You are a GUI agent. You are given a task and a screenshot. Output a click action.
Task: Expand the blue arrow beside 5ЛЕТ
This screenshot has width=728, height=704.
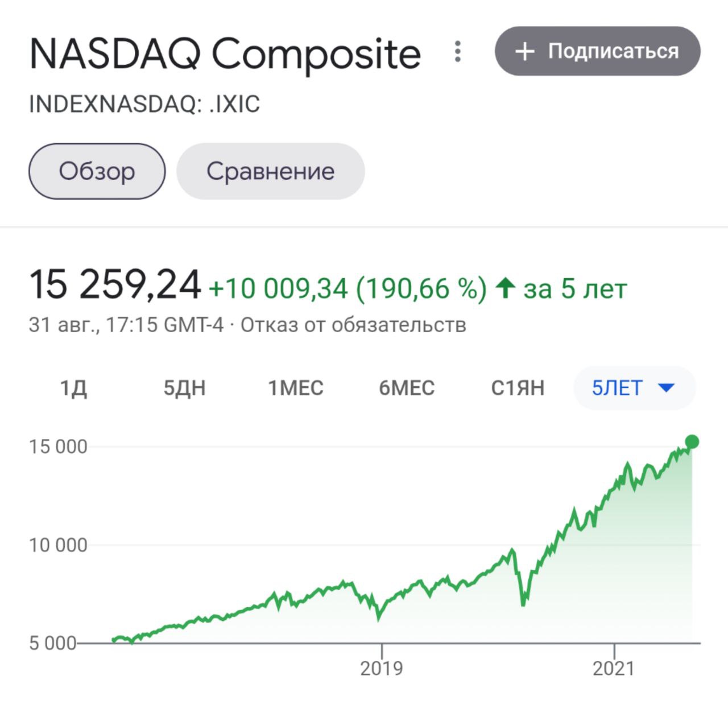tap(665, 388)
